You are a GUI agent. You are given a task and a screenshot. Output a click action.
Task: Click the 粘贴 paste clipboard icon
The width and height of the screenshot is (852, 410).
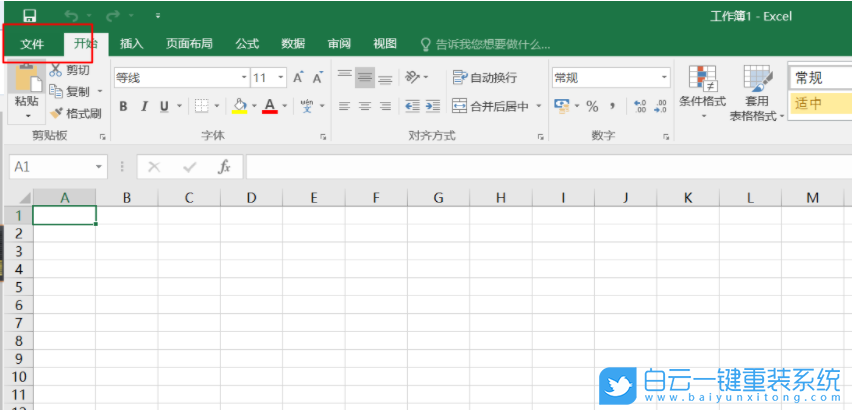tap(28, 78)
